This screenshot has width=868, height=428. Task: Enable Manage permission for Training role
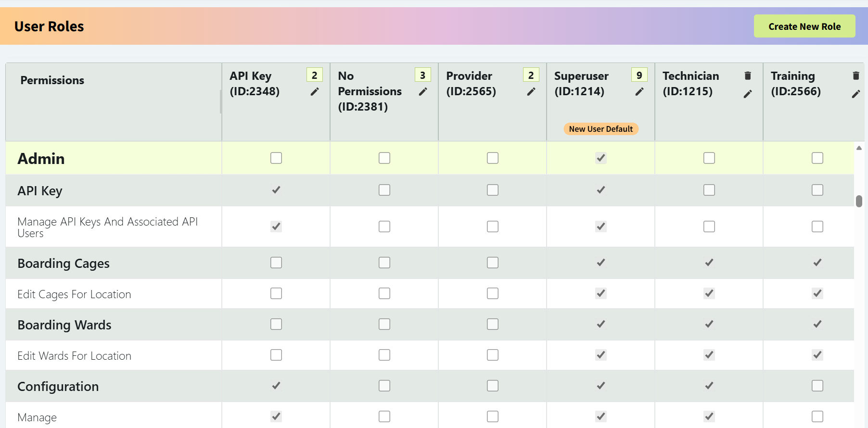pos(817,416)
